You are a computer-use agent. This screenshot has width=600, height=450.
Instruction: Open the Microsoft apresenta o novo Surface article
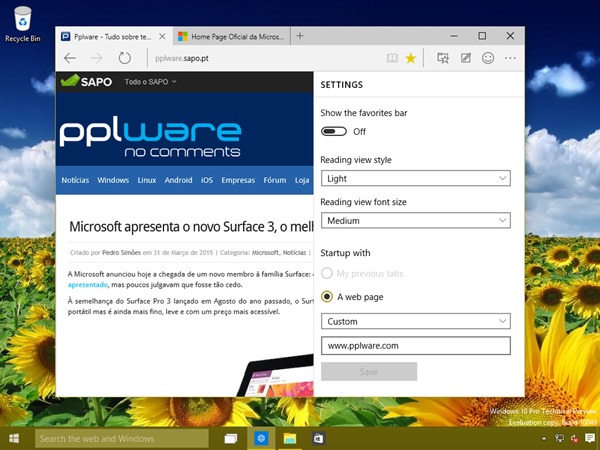[191, 227]
